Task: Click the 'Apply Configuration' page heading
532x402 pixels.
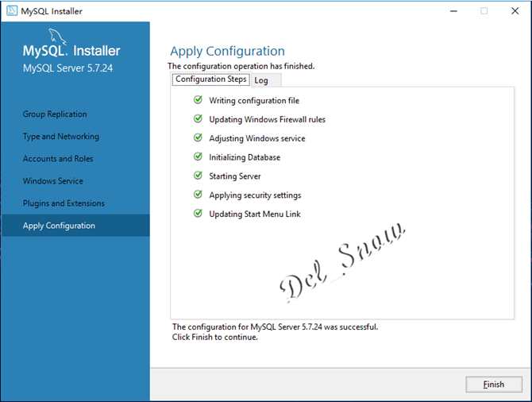Action: [227, 52]
